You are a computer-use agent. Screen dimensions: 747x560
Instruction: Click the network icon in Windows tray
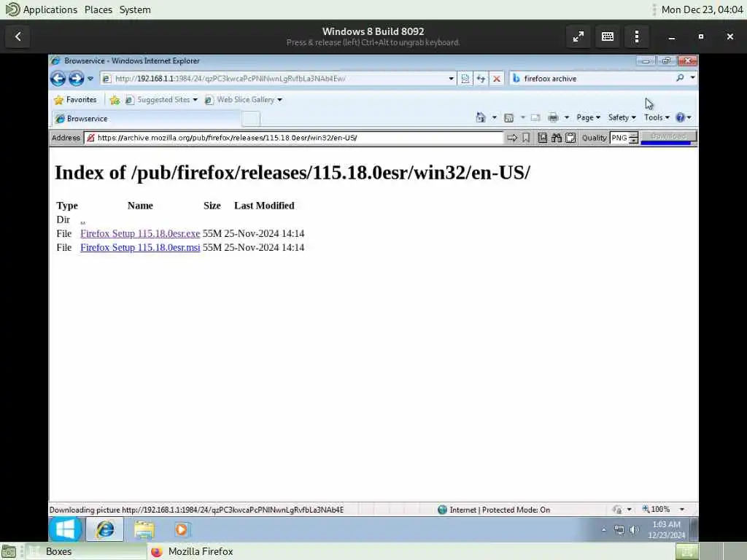pos(619,529)
